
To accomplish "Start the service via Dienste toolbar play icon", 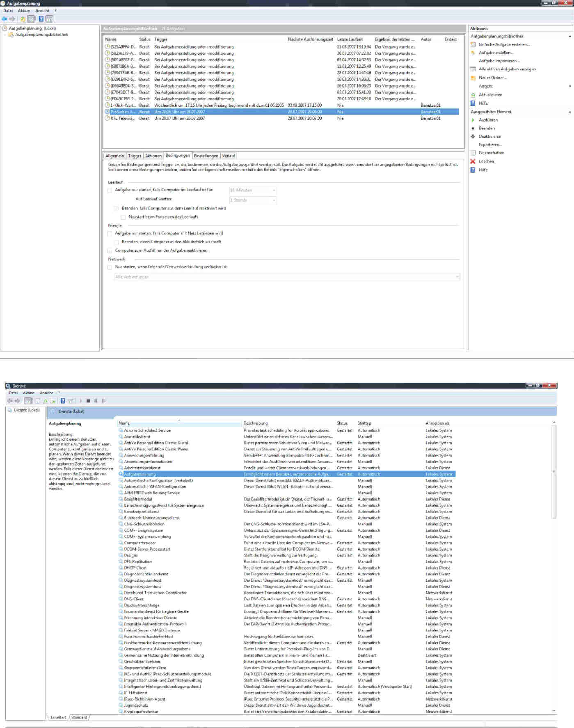I will pyautogui.click(x=81, y=401).
